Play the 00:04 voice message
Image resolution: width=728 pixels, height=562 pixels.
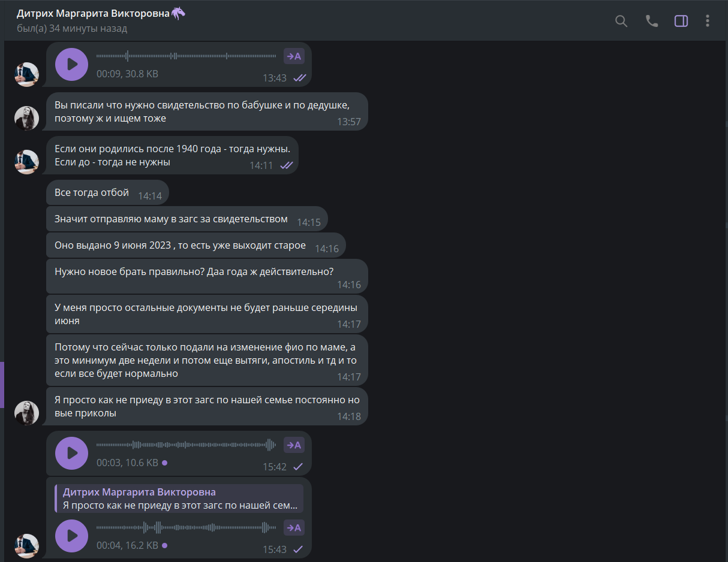pyautogui.click(x=71, y=536)
